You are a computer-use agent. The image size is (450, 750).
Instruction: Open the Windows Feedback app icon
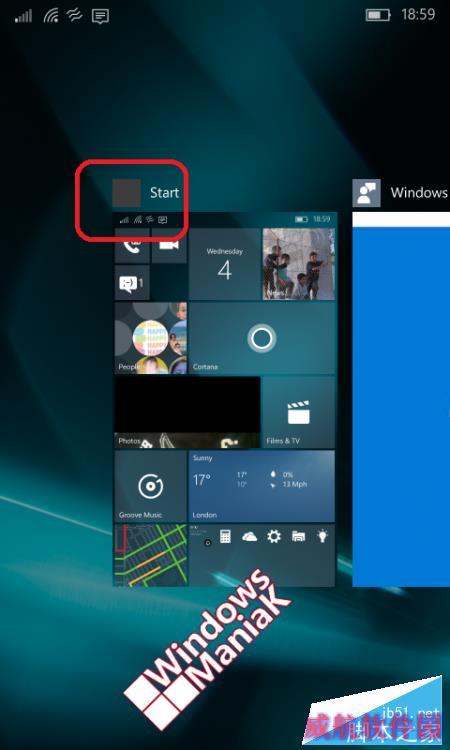[366, 193]
